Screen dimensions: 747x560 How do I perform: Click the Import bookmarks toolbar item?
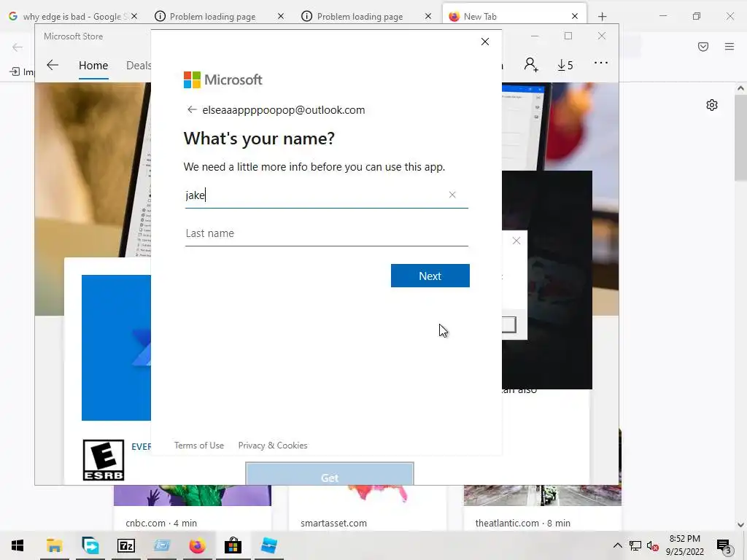click(x=22, y=72)
